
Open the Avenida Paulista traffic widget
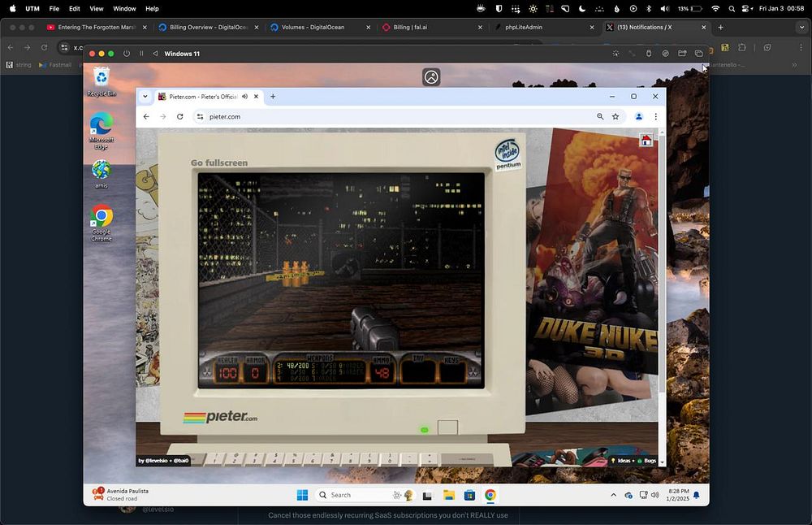click(x=120, y=494)
